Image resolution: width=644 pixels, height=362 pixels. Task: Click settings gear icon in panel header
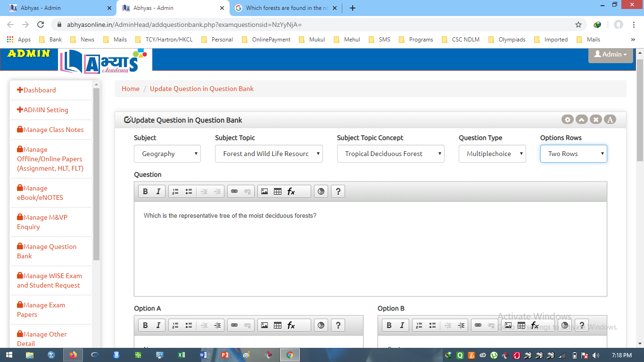[568, 120]
